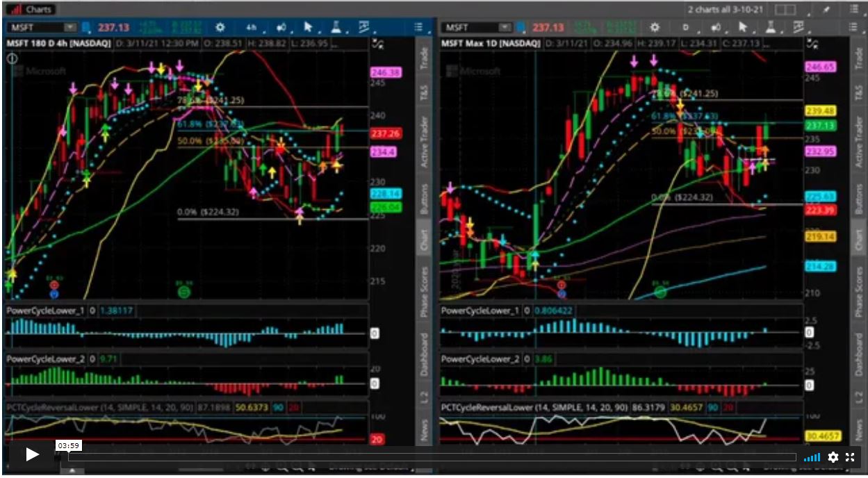Click the expand icon beside the left chart header
The width and height of the screenshot is (868, 478).
pyautogui.click(x=378, y=44)
